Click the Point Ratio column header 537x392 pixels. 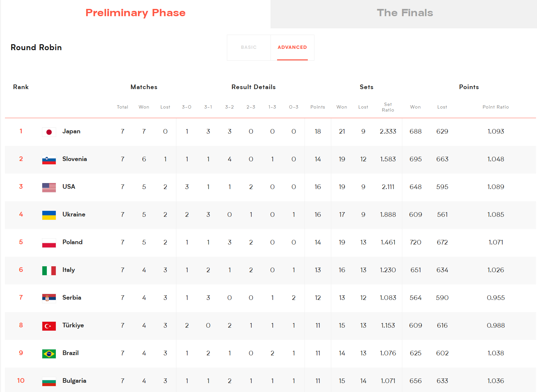point(495,107)
